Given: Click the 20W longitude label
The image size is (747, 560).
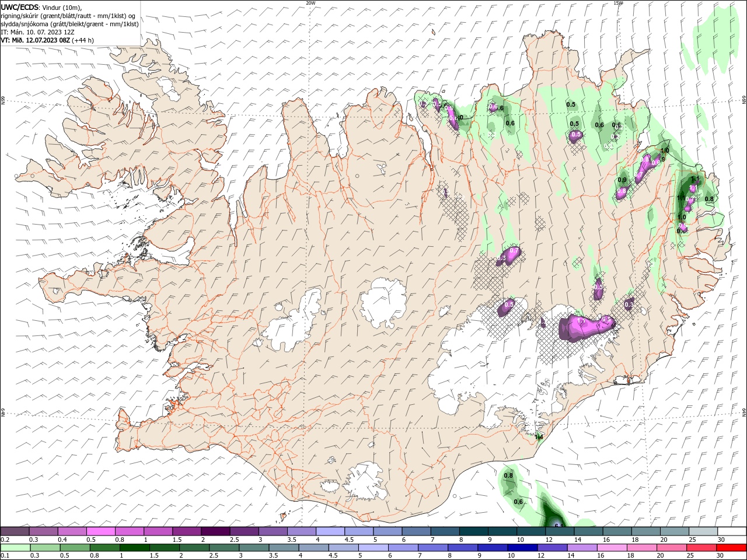Looking at the screenshot, I should point(310,3).
